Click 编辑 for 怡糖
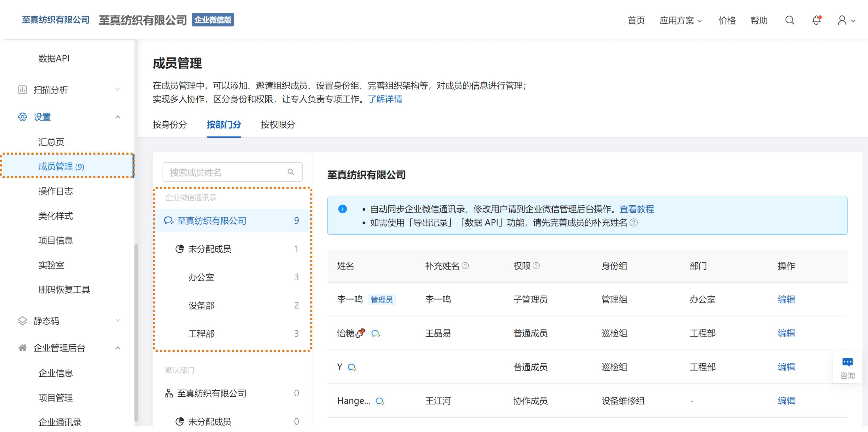 786,333
